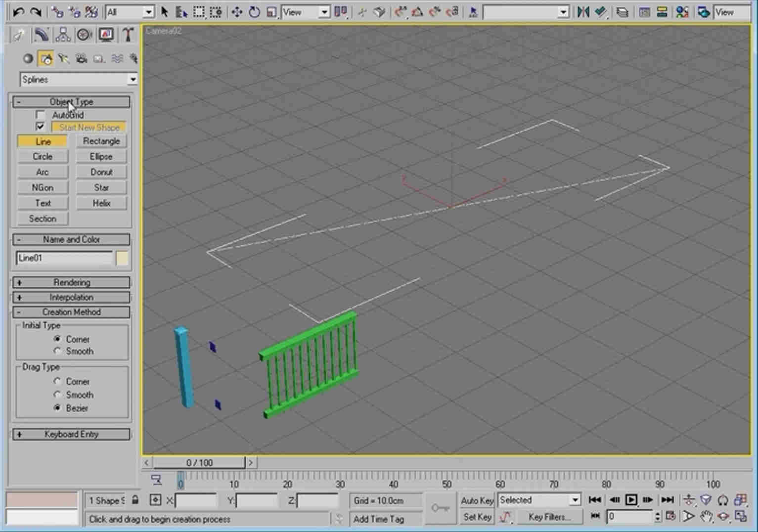Image resolution: width=758 pixels, height=532 pixels.
Task: Expand the Rendering rollout
Action: coord(71,282)
